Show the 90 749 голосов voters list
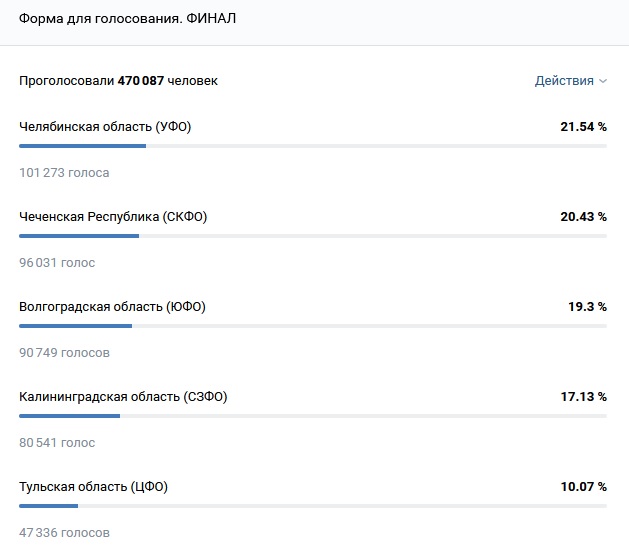Screen dimensions: 629x551 point(64,353)
